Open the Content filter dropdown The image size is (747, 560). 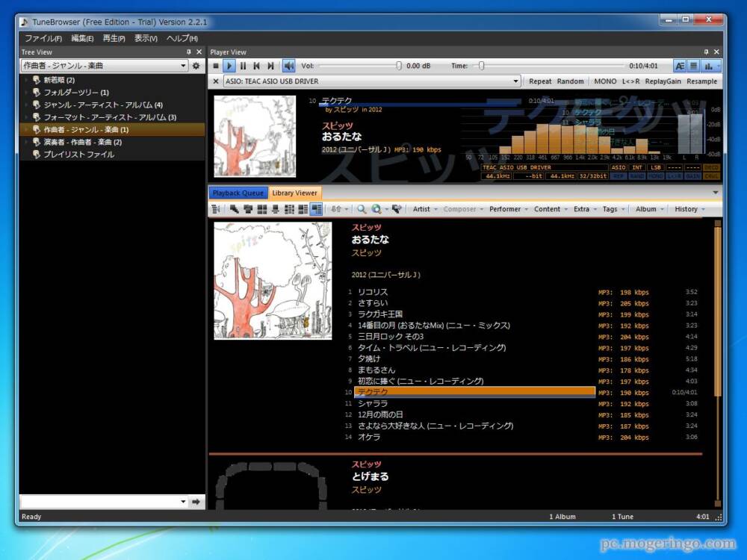551,209
